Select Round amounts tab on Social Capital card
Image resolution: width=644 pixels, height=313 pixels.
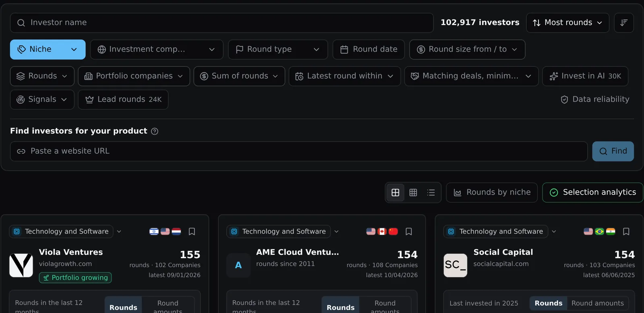(x=597, y=303)
